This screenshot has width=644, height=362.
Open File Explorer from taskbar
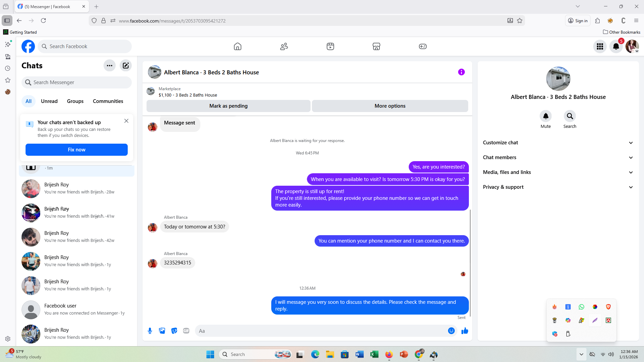(x=330, y=354)
